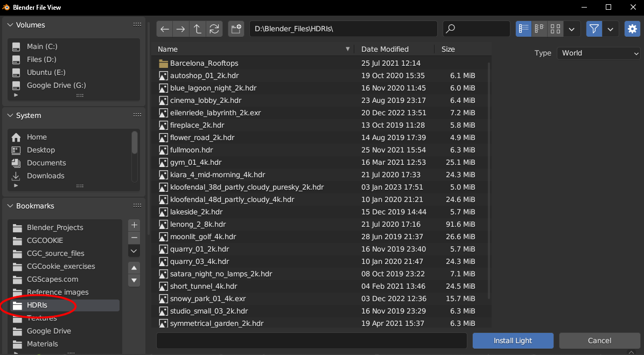The image size is (644, 355).
Task: Click the System panel scrollbar
Action: [x=134, y=143]
